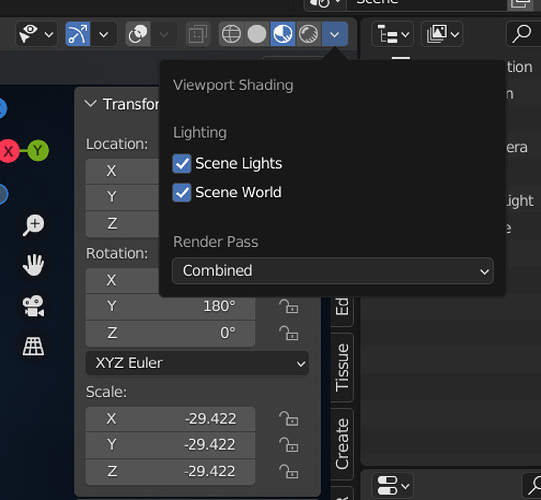
Task: Click the Rotation Z 0° field
Action: [x=170, y=333]
